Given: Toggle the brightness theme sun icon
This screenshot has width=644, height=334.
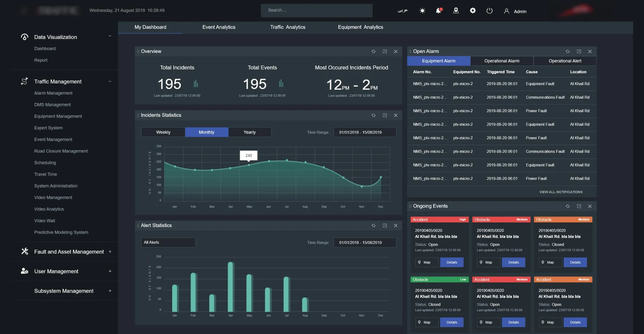Looking at the screenshot, I should click(x=422, y=11).
